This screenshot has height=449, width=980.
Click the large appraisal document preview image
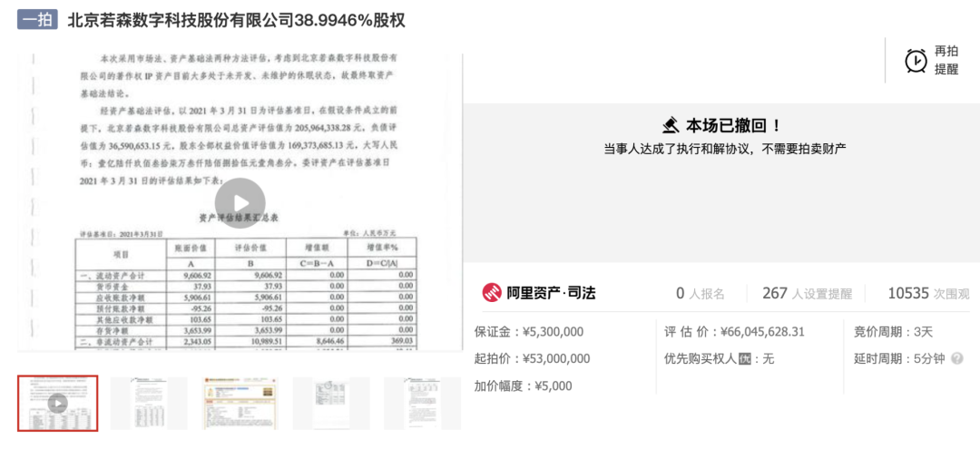pos(240,203)
